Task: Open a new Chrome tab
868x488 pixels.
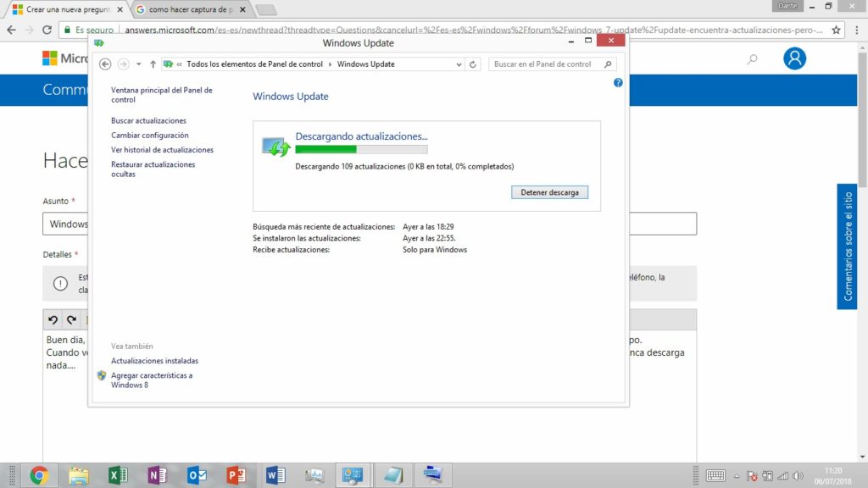Action: [267, 9]
